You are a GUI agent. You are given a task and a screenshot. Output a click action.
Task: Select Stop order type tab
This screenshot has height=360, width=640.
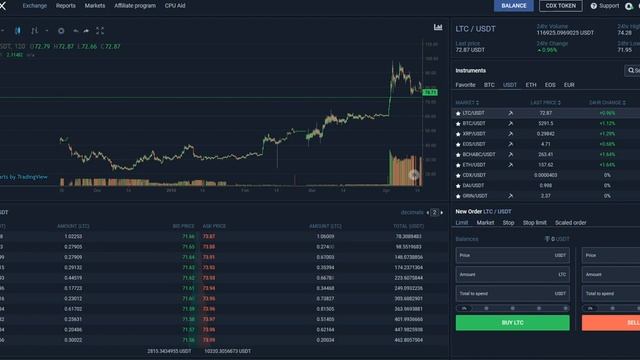508,222
